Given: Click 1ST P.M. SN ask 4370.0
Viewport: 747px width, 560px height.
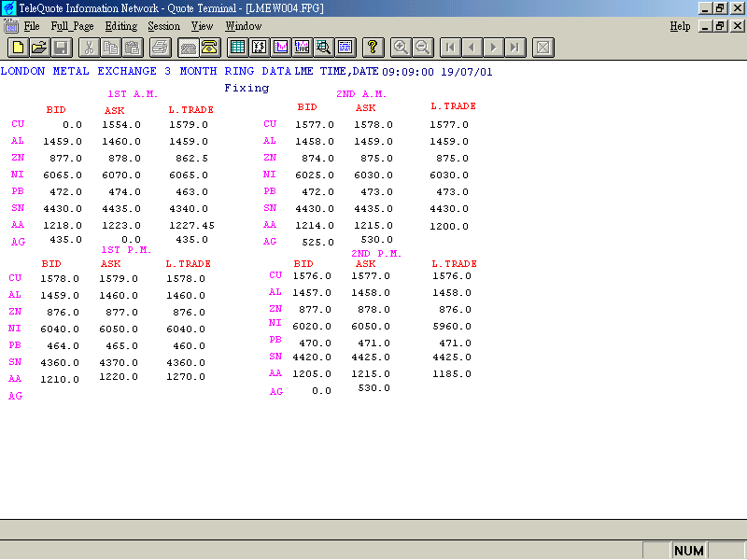Looking at the screenshot, I should pos(119,362).
